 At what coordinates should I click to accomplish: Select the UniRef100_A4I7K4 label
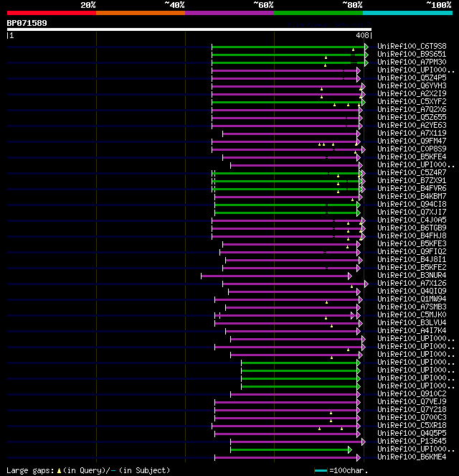[412, 330]
